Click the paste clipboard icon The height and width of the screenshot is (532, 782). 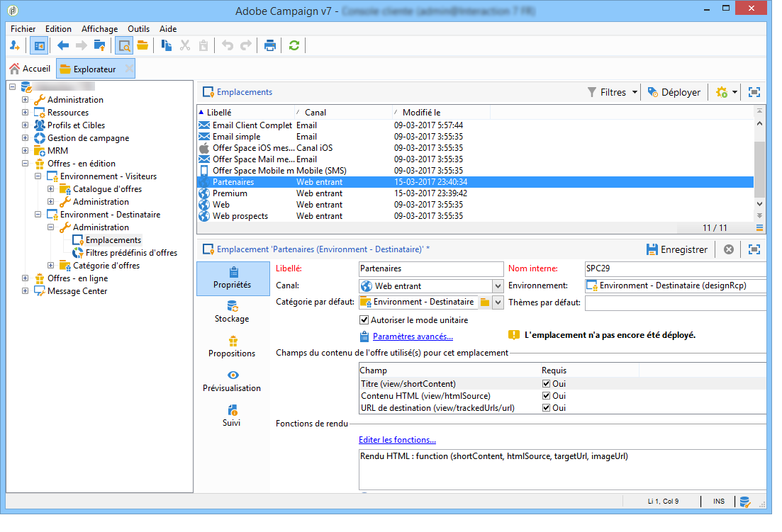tap(203, 46)
